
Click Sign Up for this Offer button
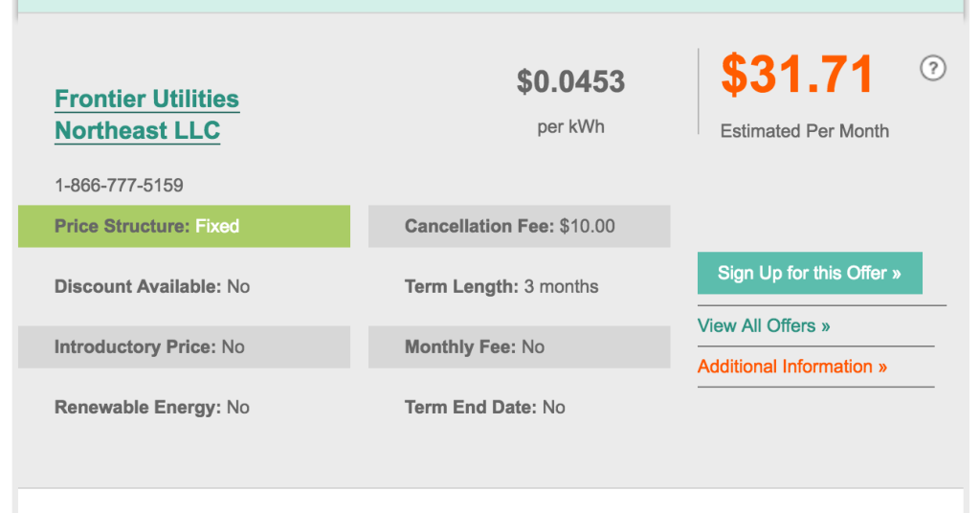click(810, 273)
